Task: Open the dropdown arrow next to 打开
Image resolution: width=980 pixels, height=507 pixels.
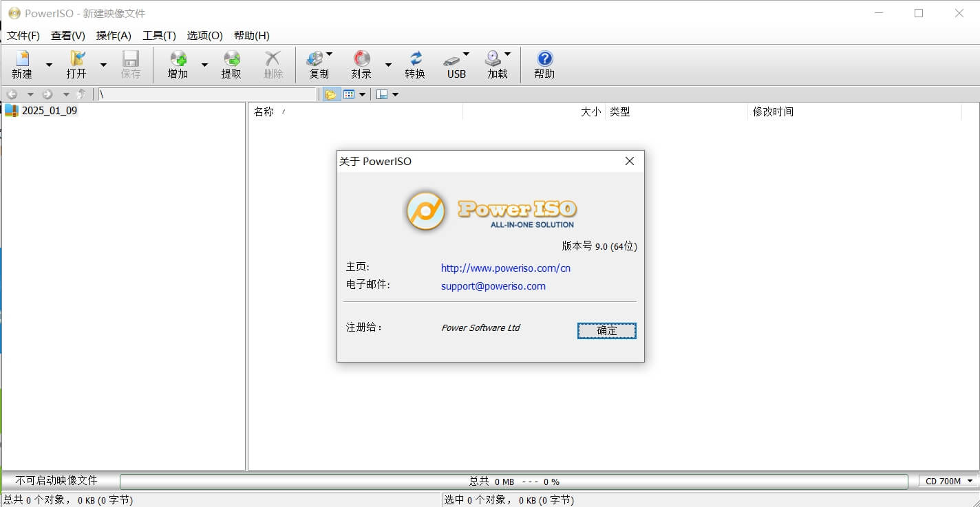Action: (x=103, y=65)
